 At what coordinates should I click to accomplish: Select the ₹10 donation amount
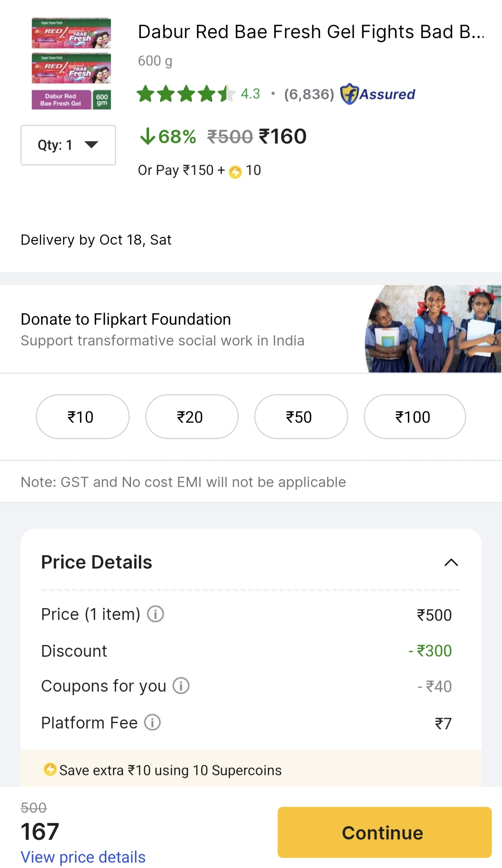click(82, 417)
